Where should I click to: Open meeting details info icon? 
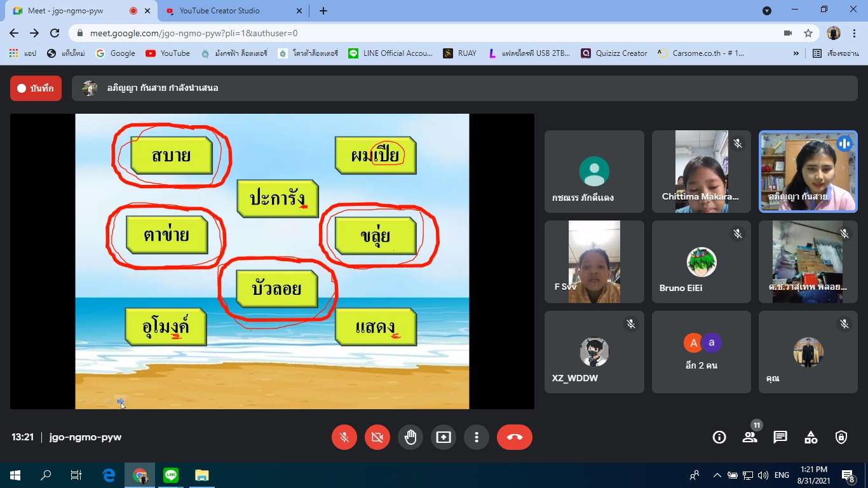coord(719,437)
